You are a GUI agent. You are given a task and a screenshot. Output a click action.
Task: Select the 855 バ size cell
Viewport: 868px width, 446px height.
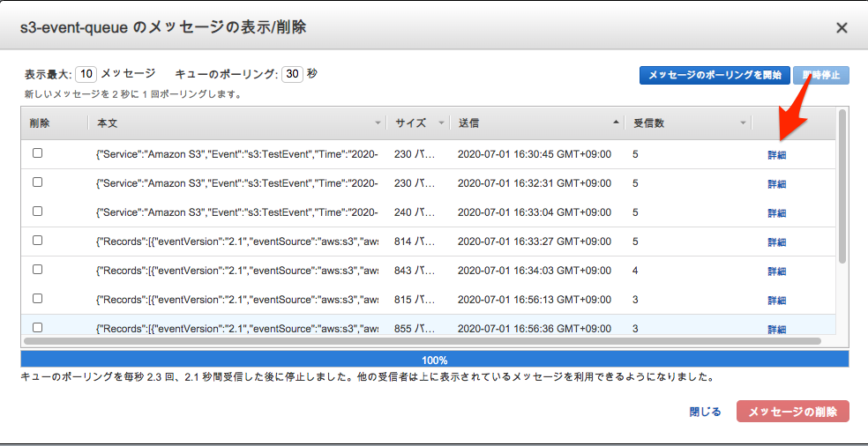tap(414, 329)
